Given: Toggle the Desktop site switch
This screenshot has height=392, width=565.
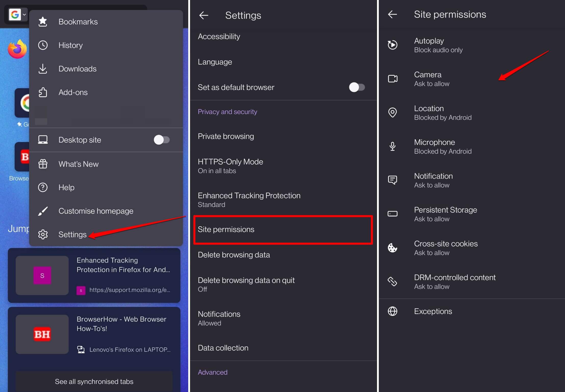Looking at the screenshot, I should coord(161,140).
